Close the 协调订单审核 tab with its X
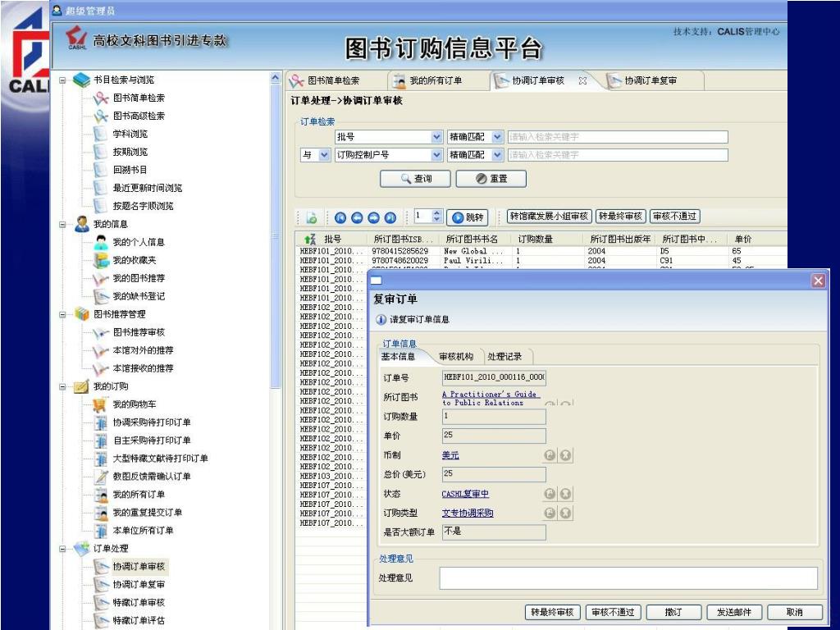Screen dimensions: 840x630 point(582,80)
